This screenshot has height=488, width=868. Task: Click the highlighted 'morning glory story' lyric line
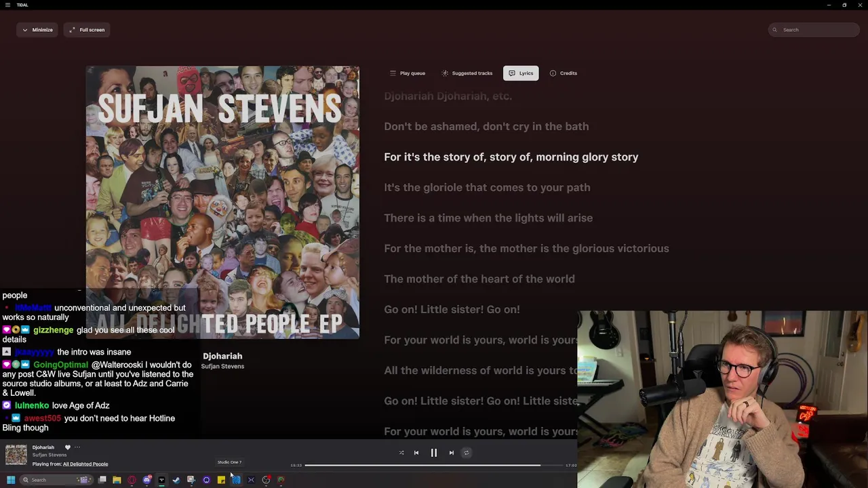tap(511, 157)
